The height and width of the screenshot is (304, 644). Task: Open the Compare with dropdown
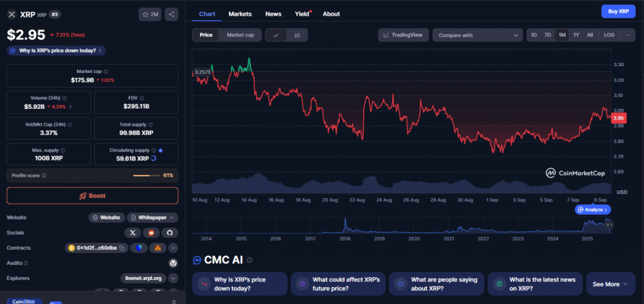(x=478, y=35)
